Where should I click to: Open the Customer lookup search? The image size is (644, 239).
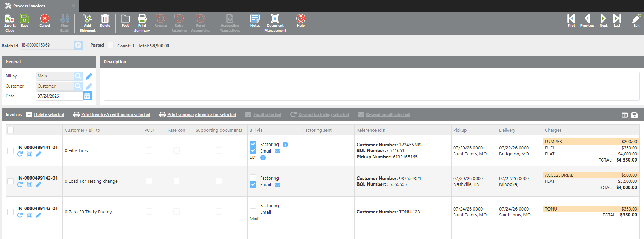[x=78, y=86]
